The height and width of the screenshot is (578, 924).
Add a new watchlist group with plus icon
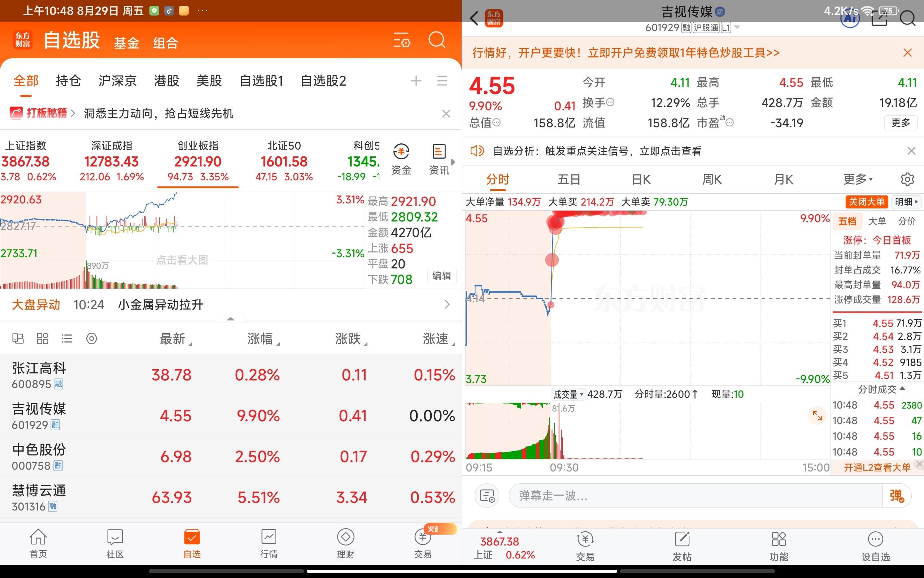pos(416,81)
